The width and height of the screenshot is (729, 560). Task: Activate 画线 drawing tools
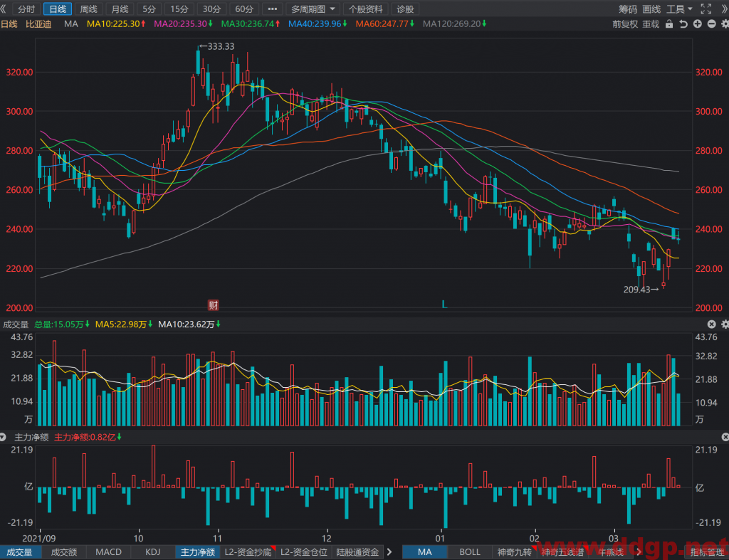[651, 9]
